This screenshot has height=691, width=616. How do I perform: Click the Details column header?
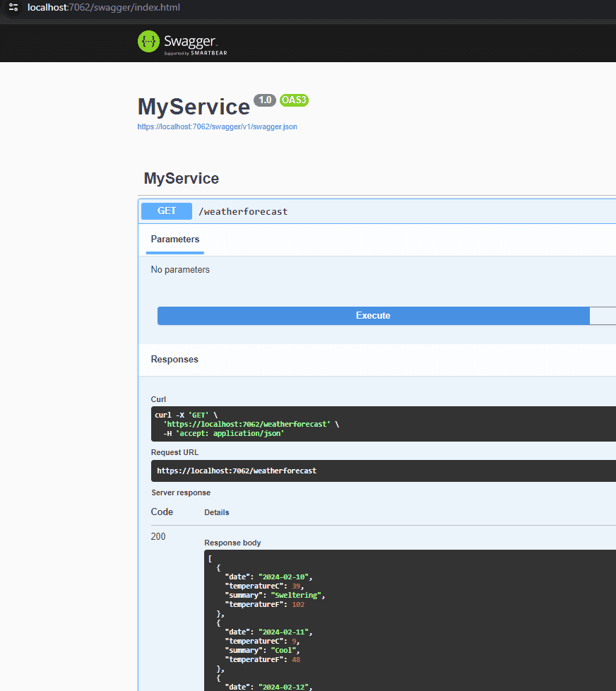[216, 512]
